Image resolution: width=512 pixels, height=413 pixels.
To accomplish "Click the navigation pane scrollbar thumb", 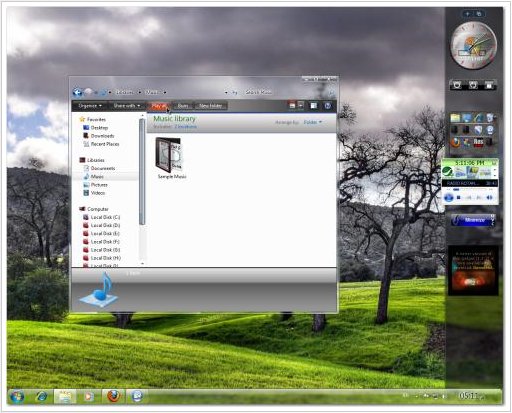I will 142,172.
